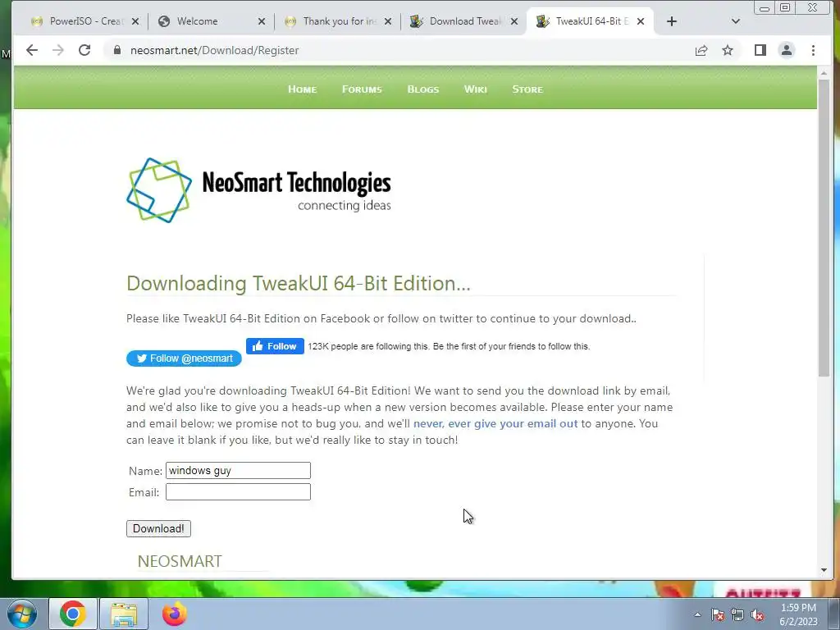Click the NEOSMART footer heading
The image size is (840, 630).
coord(180,561)
